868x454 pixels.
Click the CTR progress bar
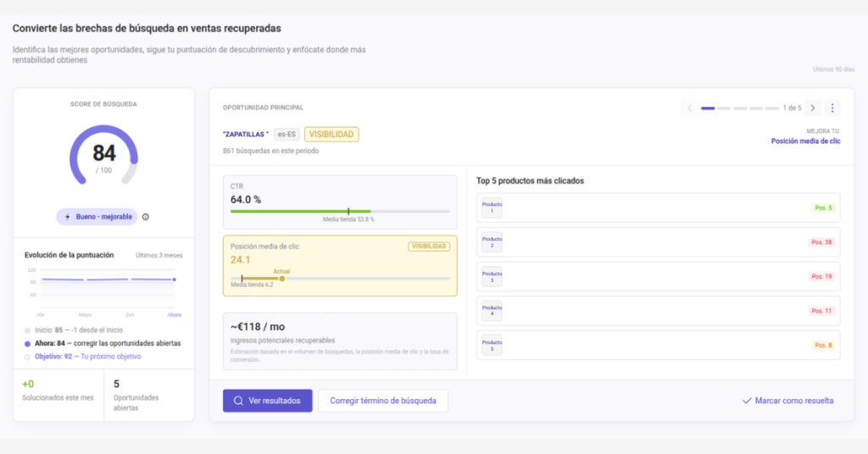pos(340,211)
